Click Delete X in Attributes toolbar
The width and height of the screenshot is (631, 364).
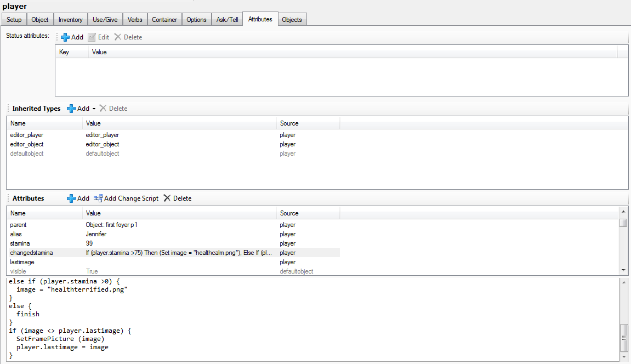167,198
